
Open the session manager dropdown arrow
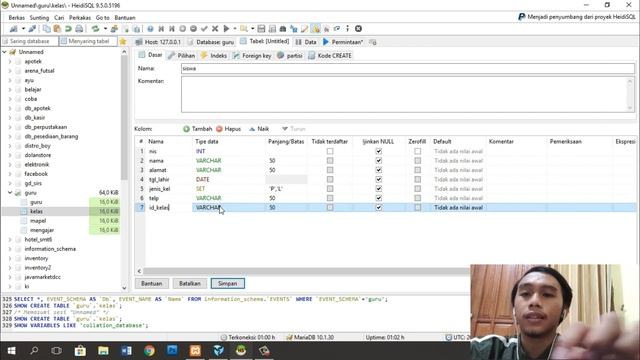pyautogui.click(x=23, y=29)
